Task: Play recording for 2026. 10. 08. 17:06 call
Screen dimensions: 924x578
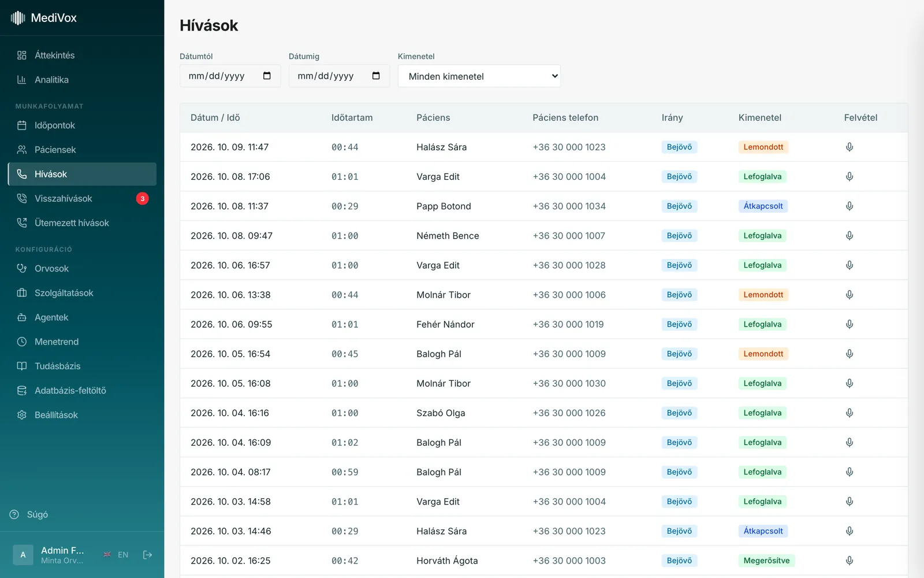Action: (x=849, y=176)
